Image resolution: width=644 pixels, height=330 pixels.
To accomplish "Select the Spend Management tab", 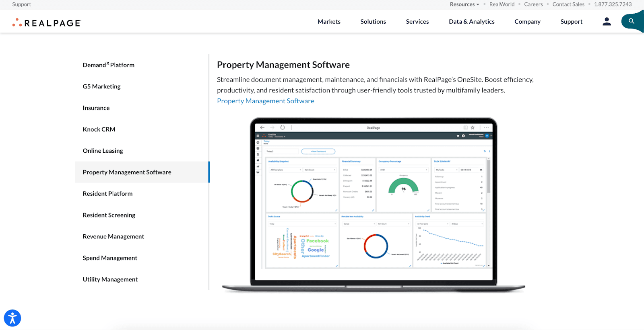I will click(142, 258).
